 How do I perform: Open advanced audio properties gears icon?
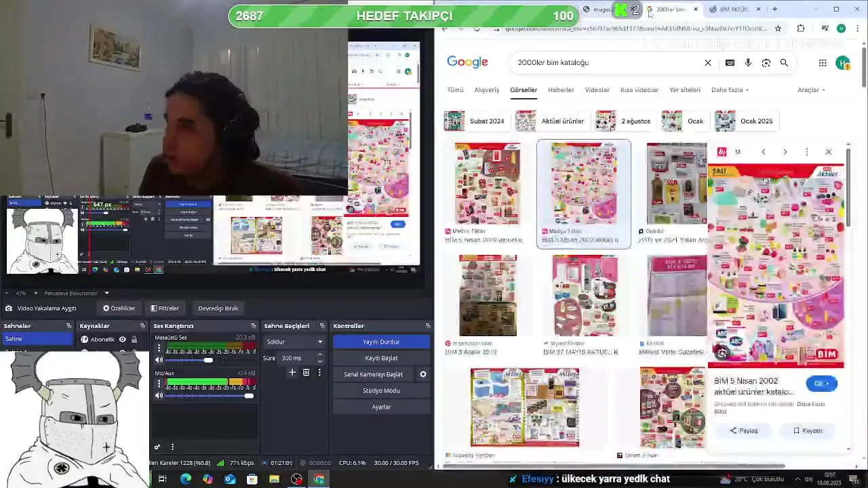pyautogui.click(x=157, y=447)
